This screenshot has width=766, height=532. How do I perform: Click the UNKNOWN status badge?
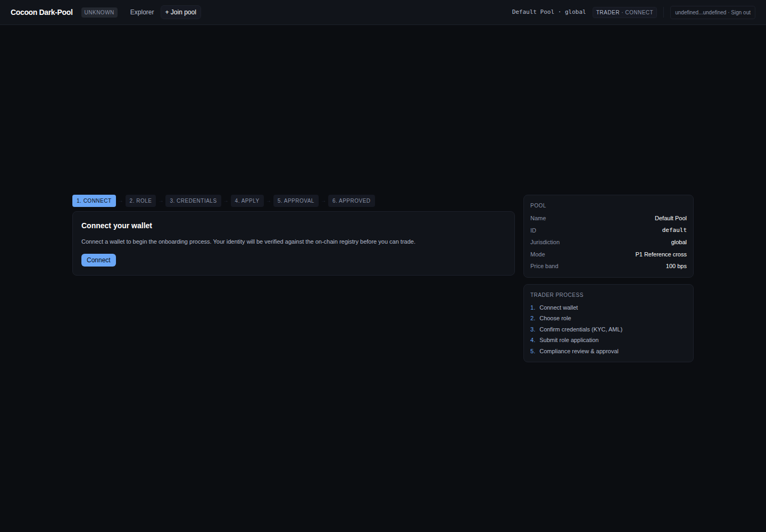[99, 12]
